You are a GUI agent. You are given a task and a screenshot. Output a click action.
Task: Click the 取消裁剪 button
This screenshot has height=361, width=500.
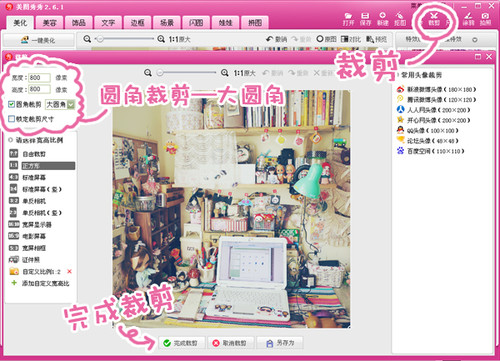click(231, 343)
